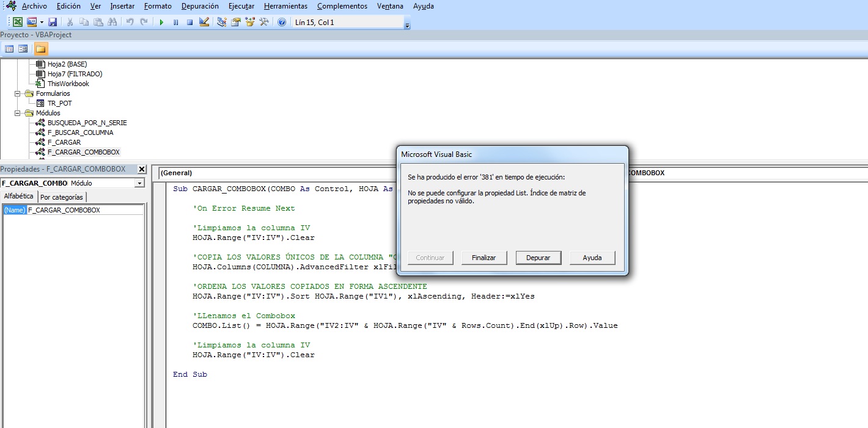Click the COMBO.List() code line
The image size is (868, 428).
click(405, 325)
